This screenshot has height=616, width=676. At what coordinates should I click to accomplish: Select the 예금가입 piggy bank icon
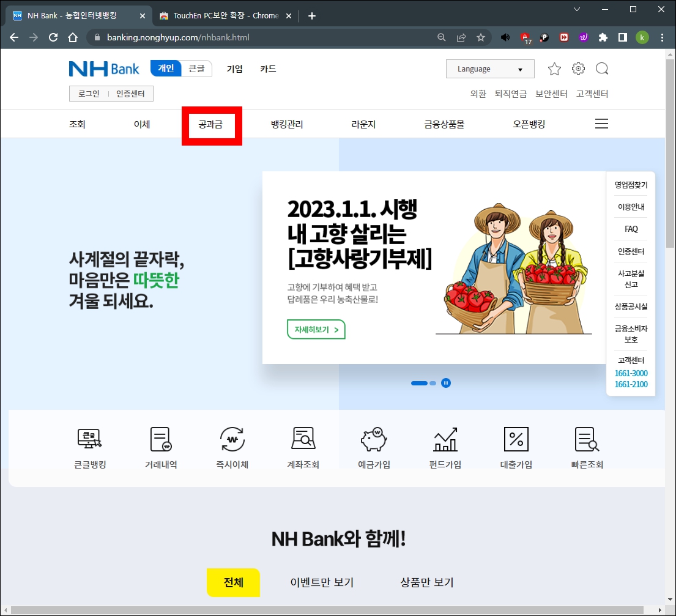pyautogui.click(x=373, y=445)
